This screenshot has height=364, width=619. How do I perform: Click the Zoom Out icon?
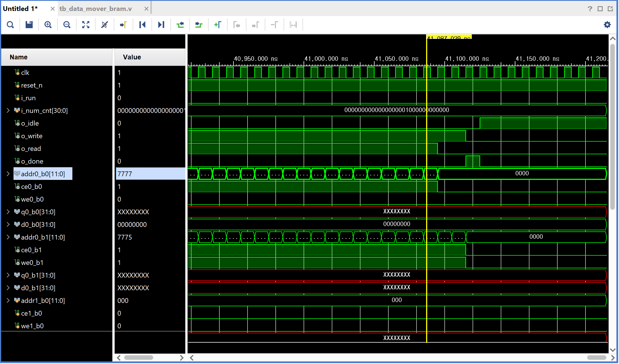67,25
